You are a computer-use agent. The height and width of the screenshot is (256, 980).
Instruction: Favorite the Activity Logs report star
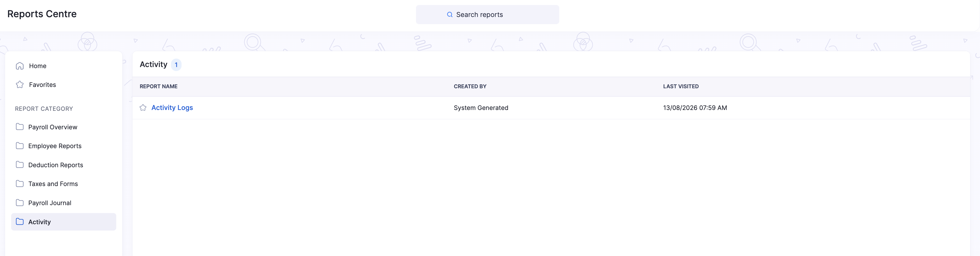pos(143,108)
